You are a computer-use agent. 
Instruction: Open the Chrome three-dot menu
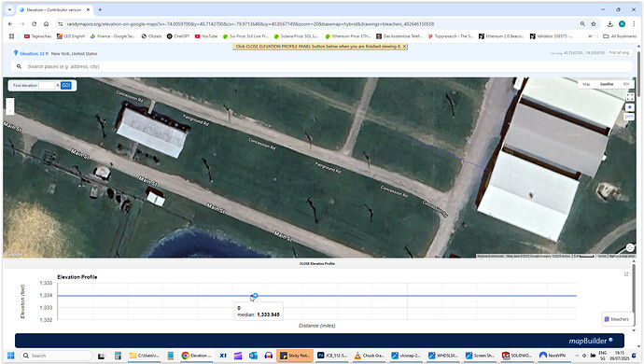(x=634, y=24)
